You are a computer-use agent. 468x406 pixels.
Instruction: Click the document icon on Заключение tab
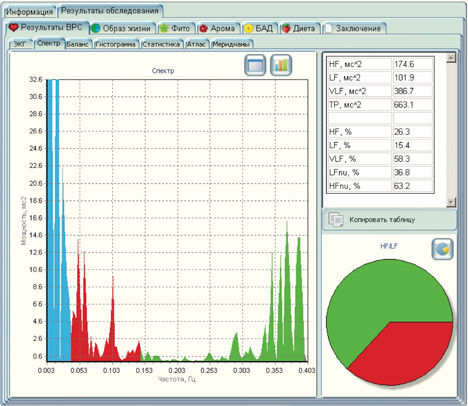point(329,29)
